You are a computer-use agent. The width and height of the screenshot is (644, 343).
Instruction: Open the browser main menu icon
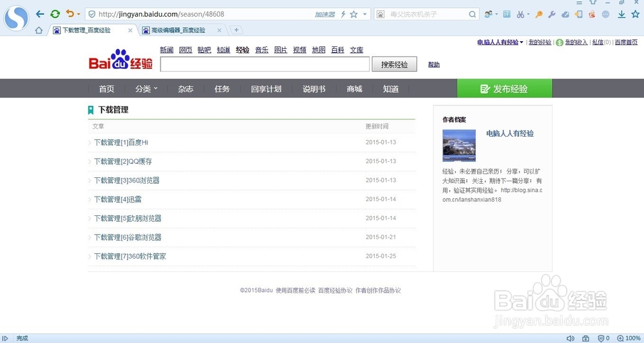pyautogui.click(x=579, y=3)
